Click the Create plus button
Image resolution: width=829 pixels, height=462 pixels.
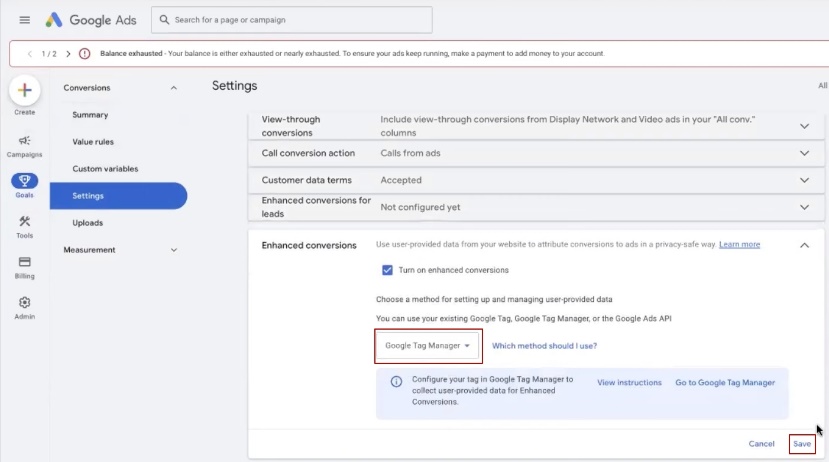coord(25,91)
